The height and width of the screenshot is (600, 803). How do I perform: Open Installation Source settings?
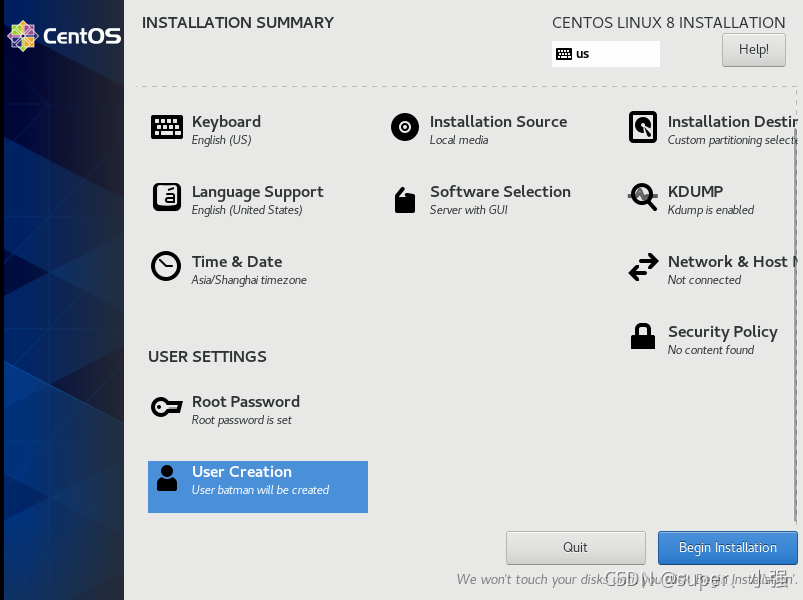498,122
